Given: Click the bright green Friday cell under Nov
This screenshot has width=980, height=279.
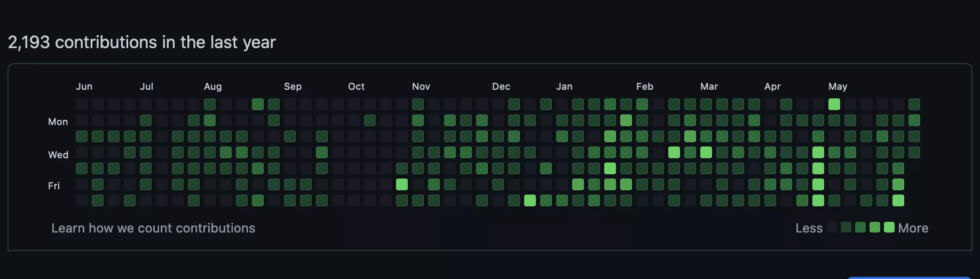Looking at the screenshot, I should (402, 184).
